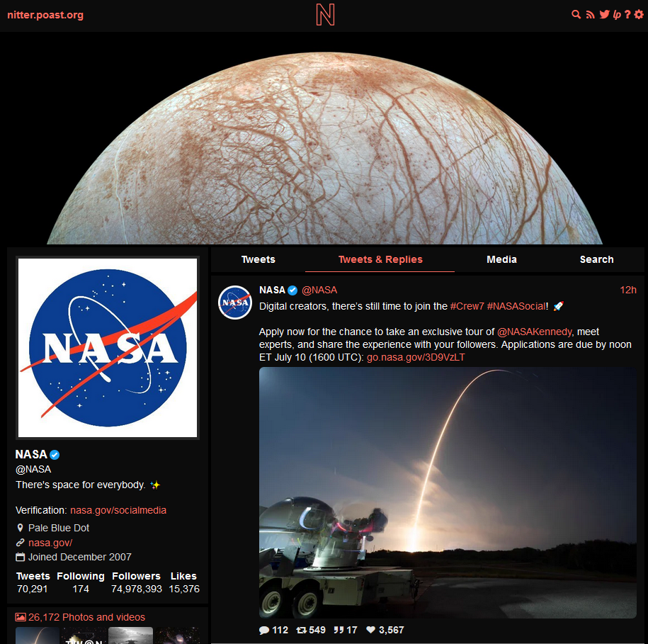Switch to the Media tab
Image resolution: width=648 pixels, height=644 pixels.
click(x=501, y=259)
